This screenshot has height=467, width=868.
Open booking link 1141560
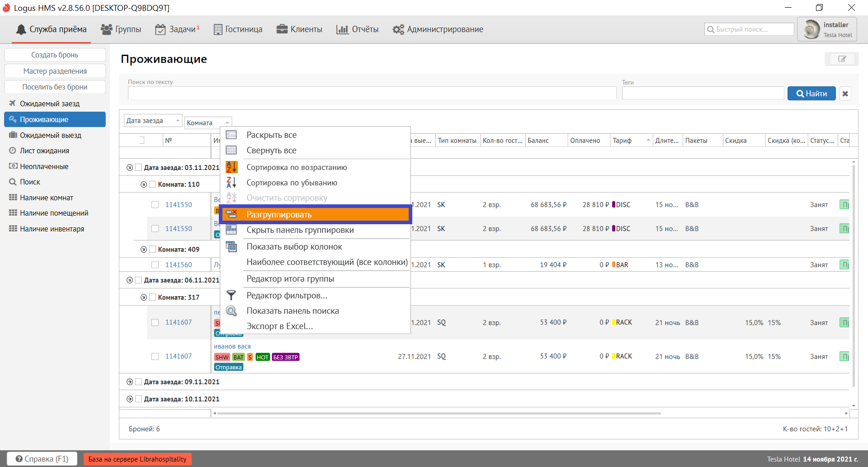[179, 265]
